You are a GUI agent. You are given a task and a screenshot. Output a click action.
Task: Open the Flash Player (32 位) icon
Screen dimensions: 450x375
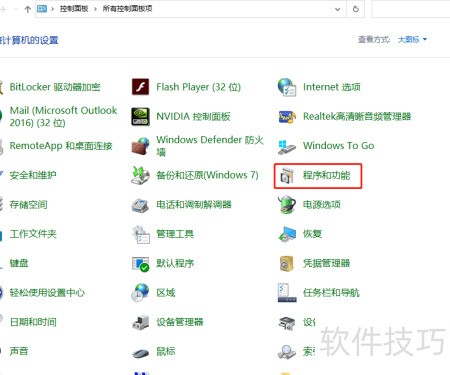140,87
